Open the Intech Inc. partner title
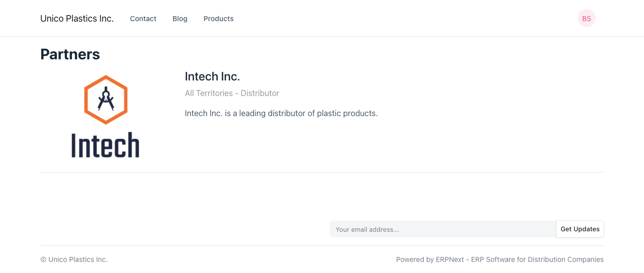 click(212, 76)
